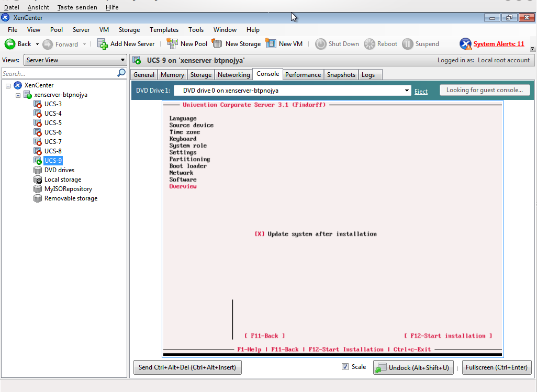Click the Eject link
Viewport: 537px width, 392px height.
coord(421,91)
